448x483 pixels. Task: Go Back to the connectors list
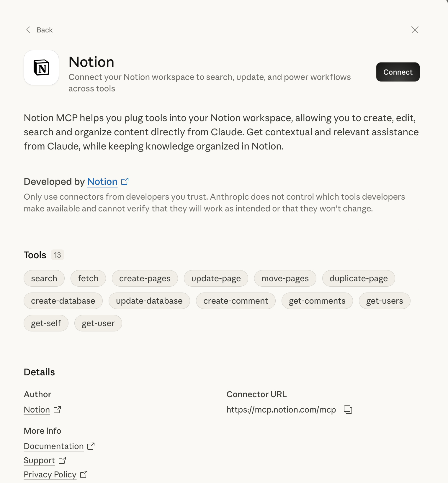[x=45, y=30]
